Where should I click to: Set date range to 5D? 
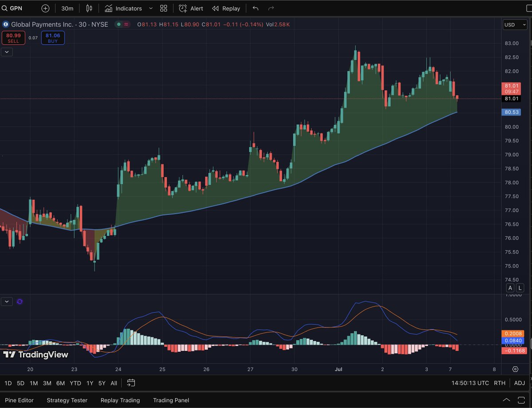[20, 383]
